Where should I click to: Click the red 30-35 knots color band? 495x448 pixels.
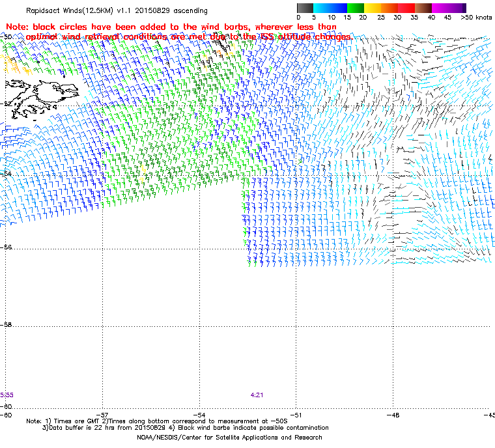coord(406,8)
